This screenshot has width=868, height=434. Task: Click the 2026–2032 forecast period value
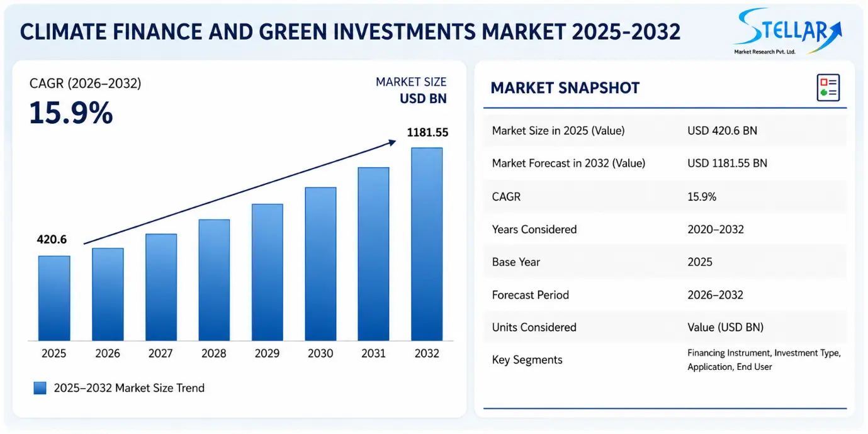(x=716, y=295)
